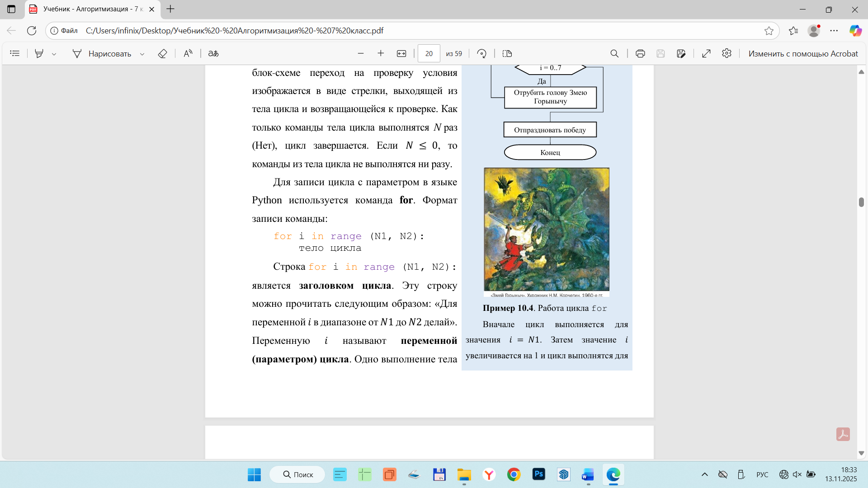Viewport: 868px width, 488px height.
Task: Print the document
Action: pyautogui.click(x=640, y=53)
